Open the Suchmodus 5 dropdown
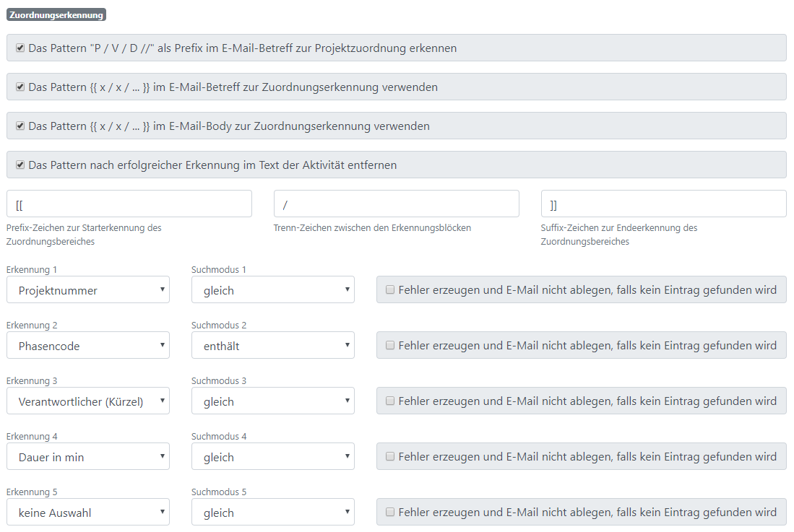794x532 pixels. pos(273,513)
